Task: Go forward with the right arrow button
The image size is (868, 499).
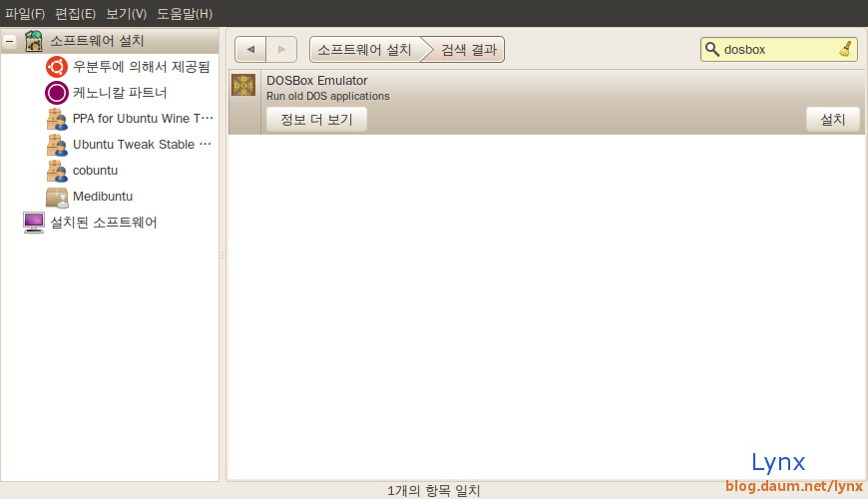Action: point(281,49)
